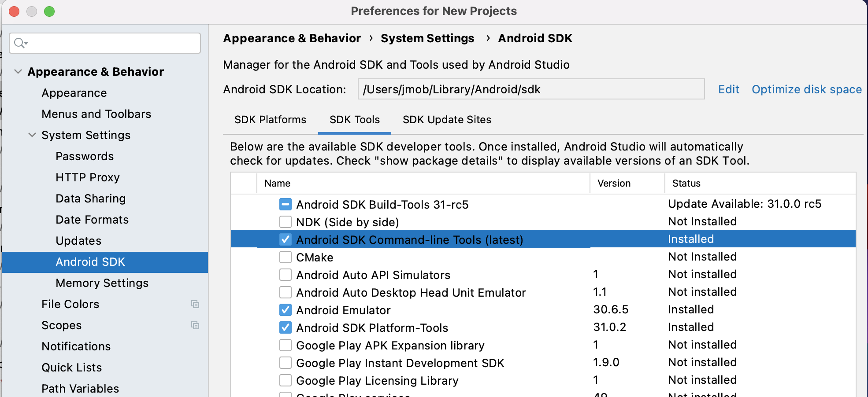Screen dimensions: 868x397
Task: Open Path Variables settings
Action: pos(80,389)
